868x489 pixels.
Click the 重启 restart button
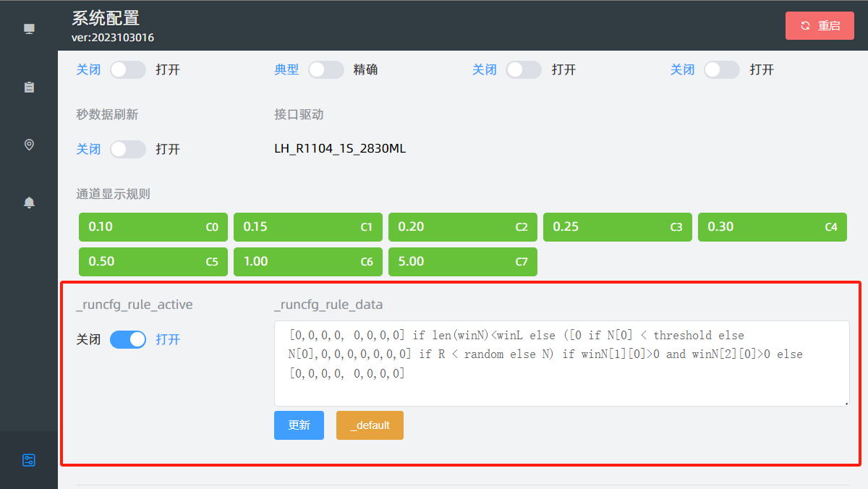[820, 25]
